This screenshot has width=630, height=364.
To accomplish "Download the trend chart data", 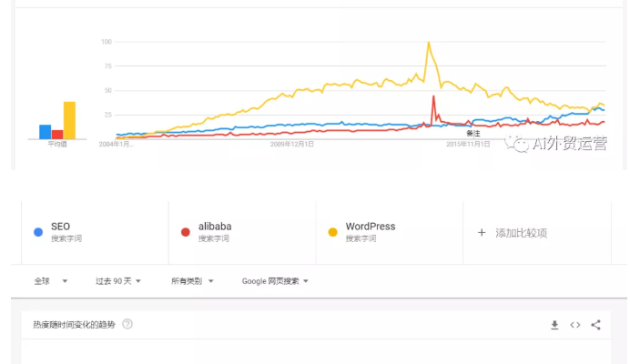I will click(554, 325).
